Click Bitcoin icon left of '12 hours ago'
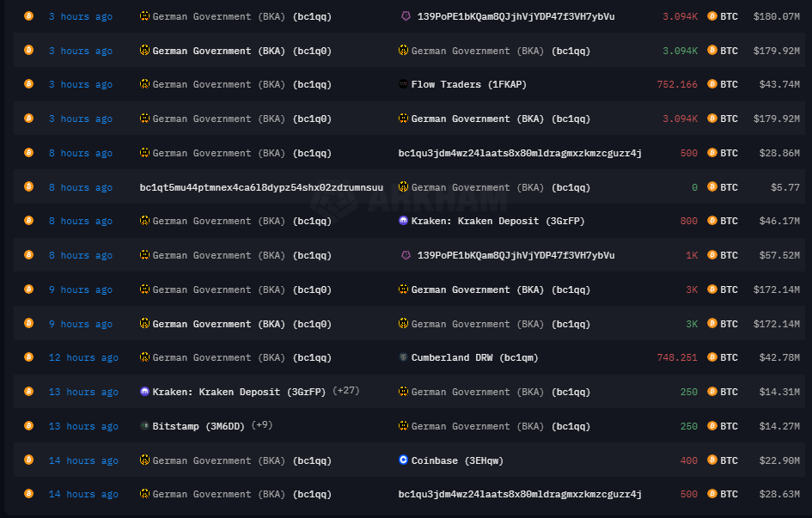This screenshot has height=518, width=812. (28, 357)
